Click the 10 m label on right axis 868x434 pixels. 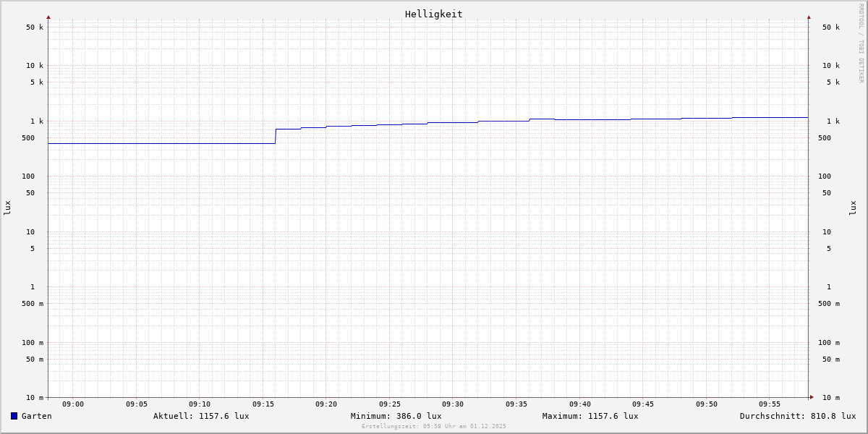pyautogui.click(x=830, y=398)
